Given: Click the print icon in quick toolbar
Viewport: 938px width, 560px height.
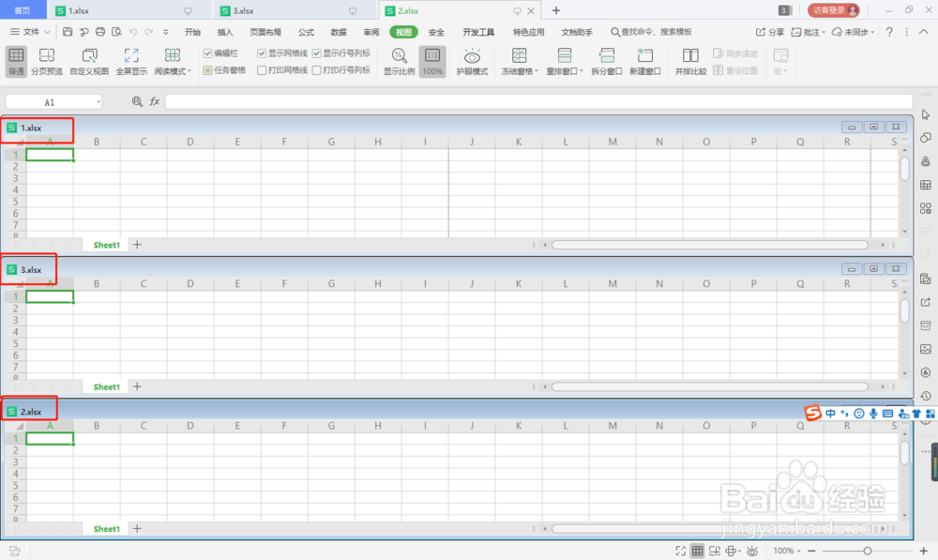Looking at the screenshot, I should [100, 32].
